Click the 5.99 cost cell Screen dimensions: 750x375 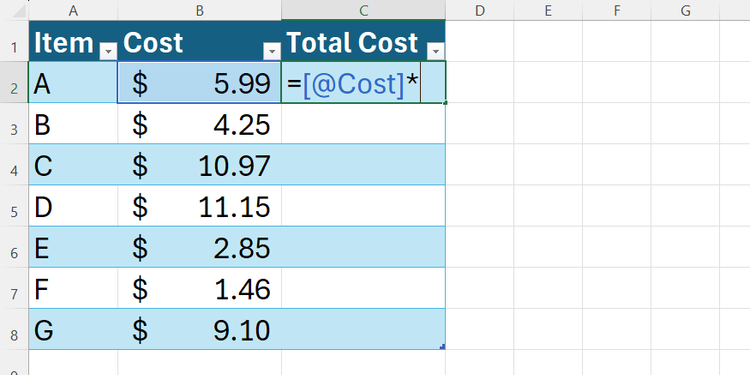tap(199, 82)
